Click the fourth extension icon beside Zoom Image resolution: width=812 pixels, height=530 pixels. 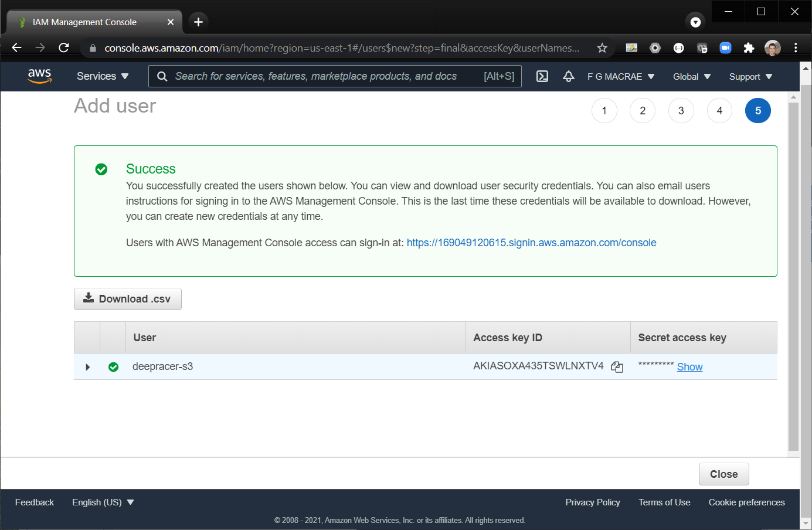point(702,48)
